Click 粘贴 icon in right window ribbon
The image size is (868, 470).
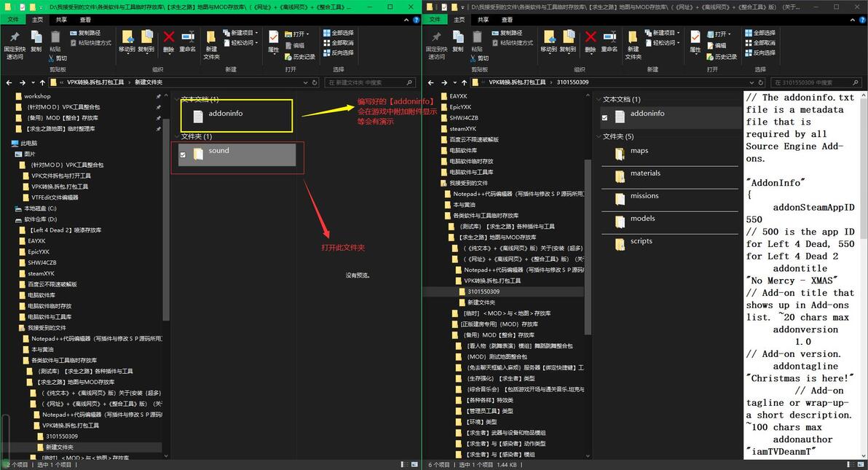(477, 37)
